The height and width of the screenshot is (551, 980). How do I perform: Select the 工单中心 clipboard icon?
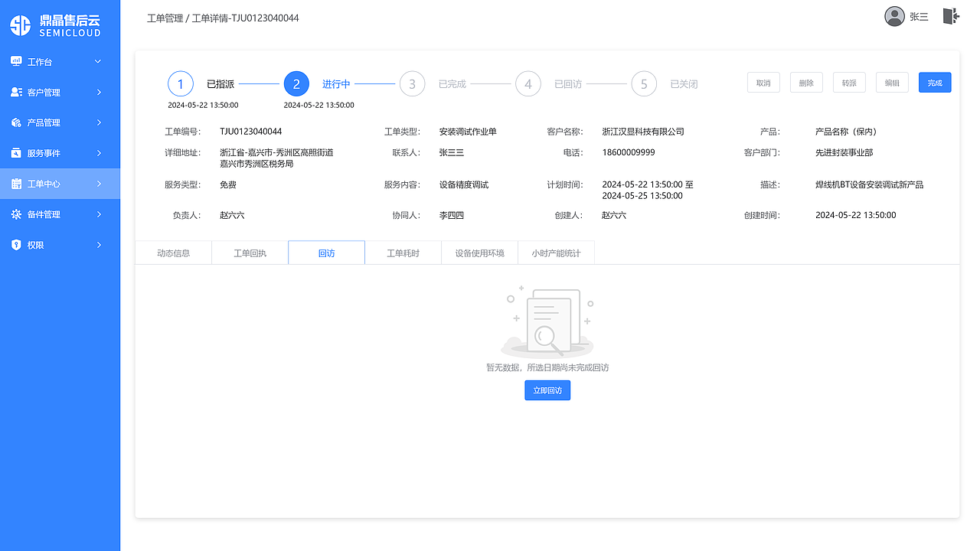coord(17,184)
